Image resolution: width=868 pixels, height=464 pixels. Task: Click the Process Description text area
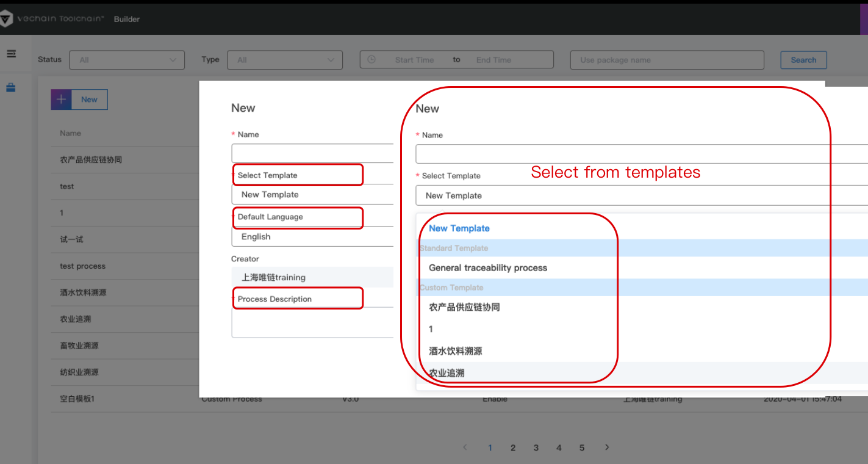click(312, 322)
